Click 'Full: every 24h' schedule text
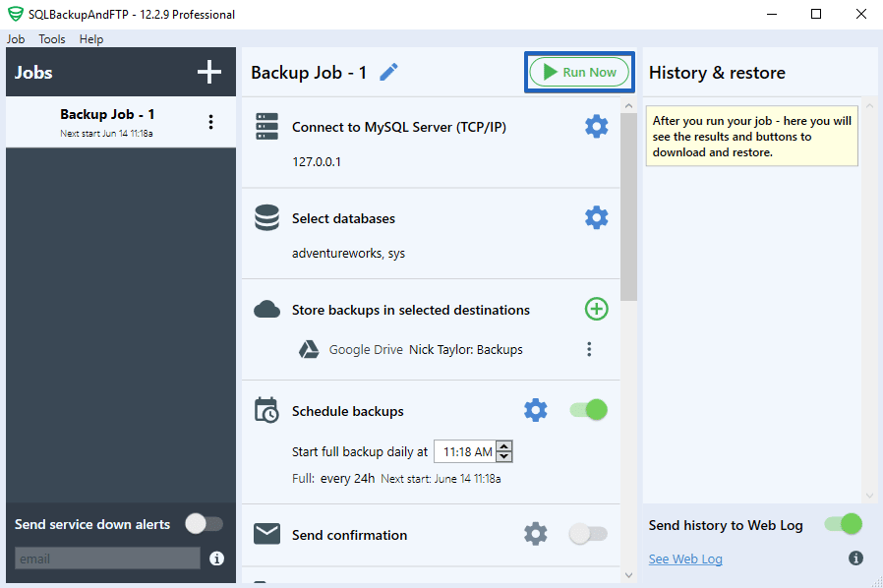This screenshot has width=883, height=588. pyautogui.click(x=333, y=478)
